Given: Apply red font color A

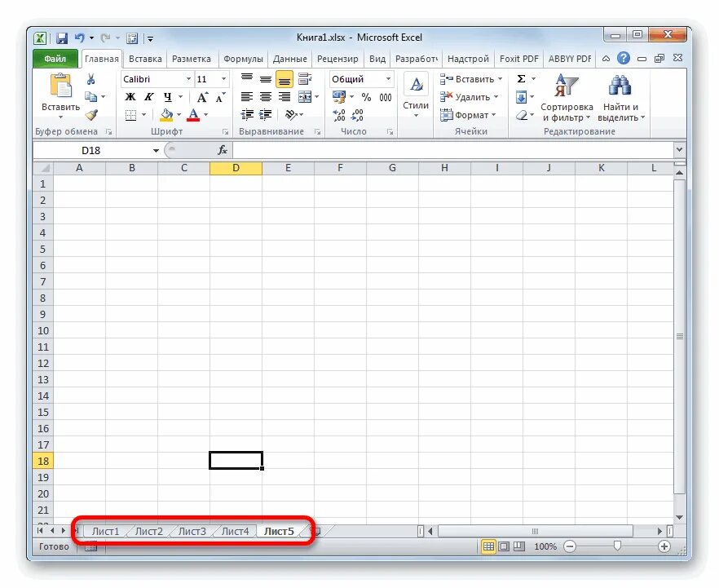Looking at the screenshot, I should pos(193,115).
